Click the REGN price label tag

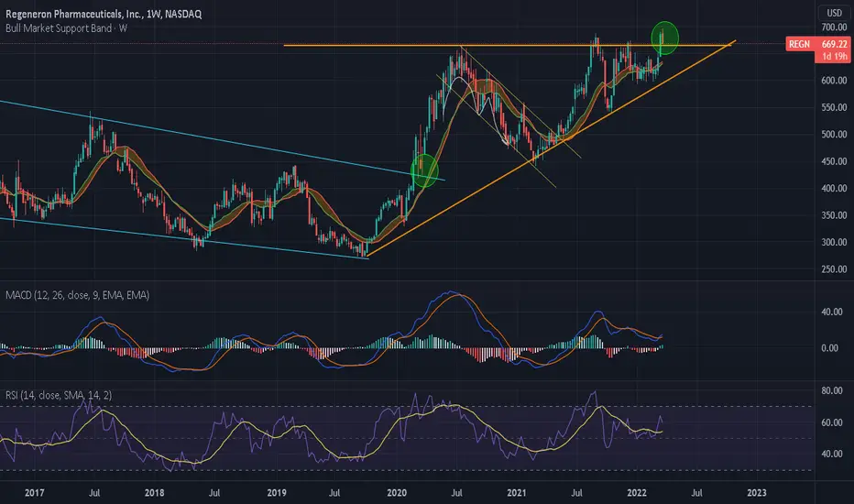click(x=799, y=44)
